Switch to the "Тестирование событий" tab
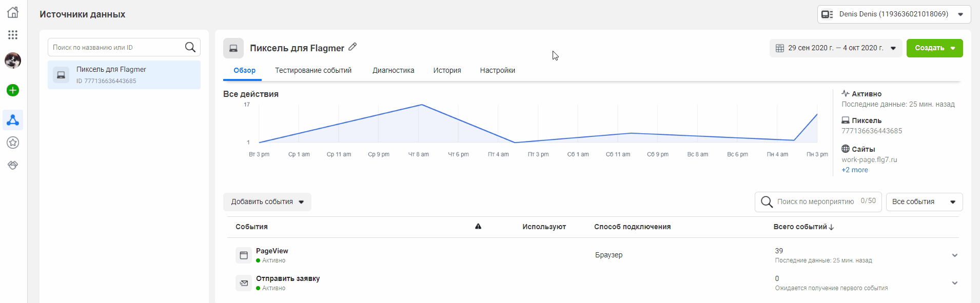Screen dimensions: 980x303 coord(313,70)
